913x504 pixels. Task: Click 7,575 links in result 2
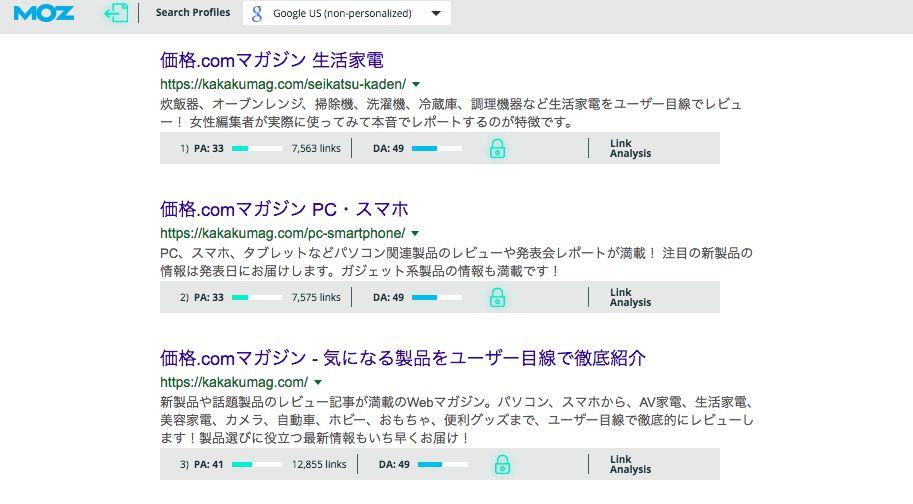tap(316, 297)
